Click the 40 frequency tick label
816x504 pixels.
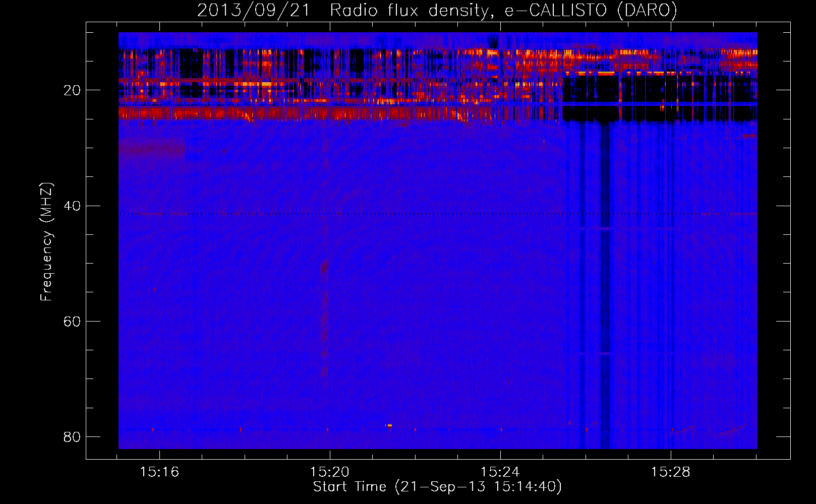(72, 206)
